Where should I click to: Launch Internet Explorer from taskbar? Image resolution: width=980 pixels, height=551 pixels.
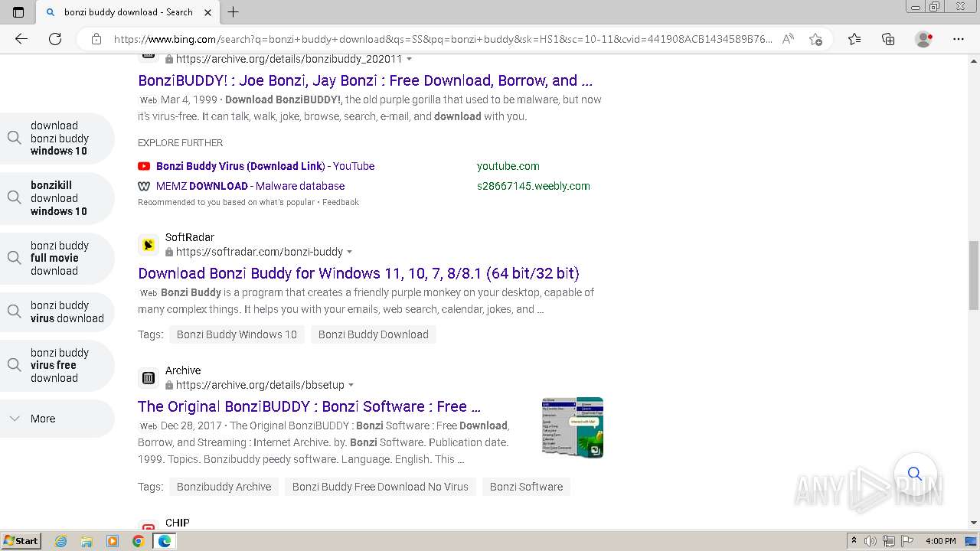[x=61, y=541]
